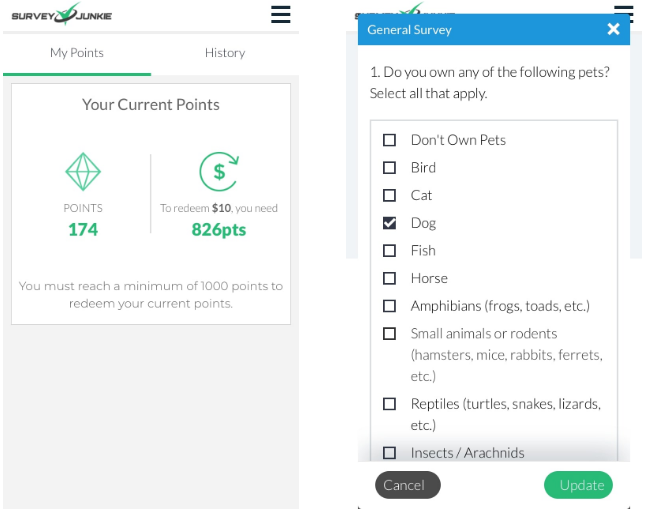Uncheck the Dog checkbox
This screenshot has width=651, height=531.
389,223
